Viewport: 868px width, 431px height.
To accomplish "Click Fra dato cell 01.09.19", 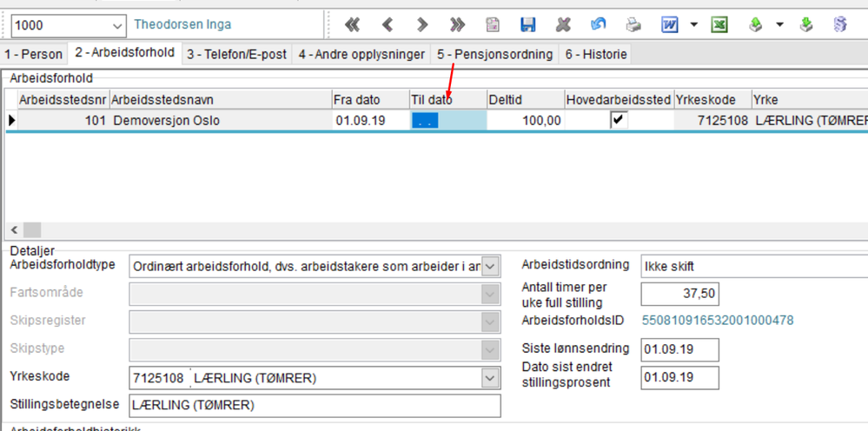I will click(370, 120).
